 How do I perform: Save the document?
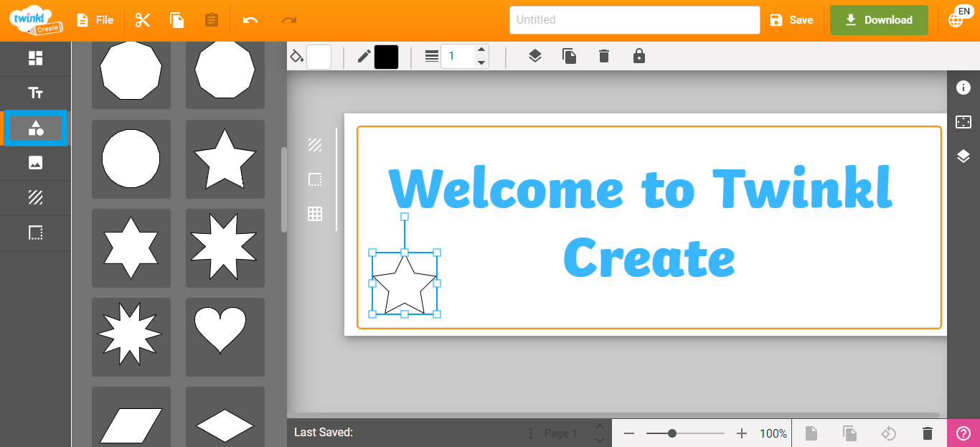click(x=791, y=20)
